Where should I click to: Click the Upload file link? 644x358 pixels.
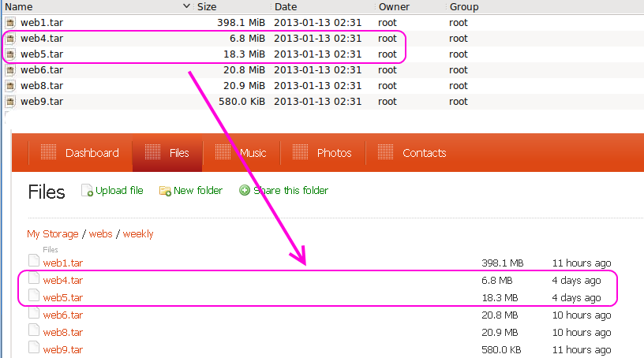point(119,191)
